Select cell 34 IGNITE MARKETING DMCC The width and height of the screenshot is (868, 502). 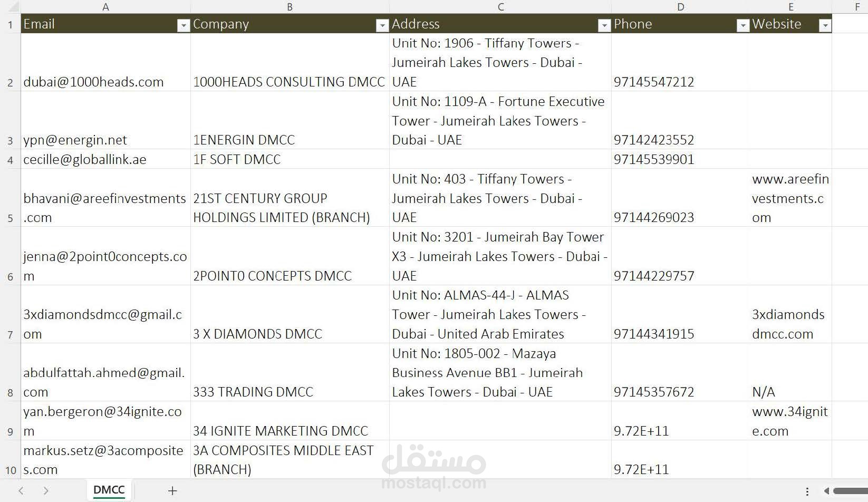click(x=290, y=421)
